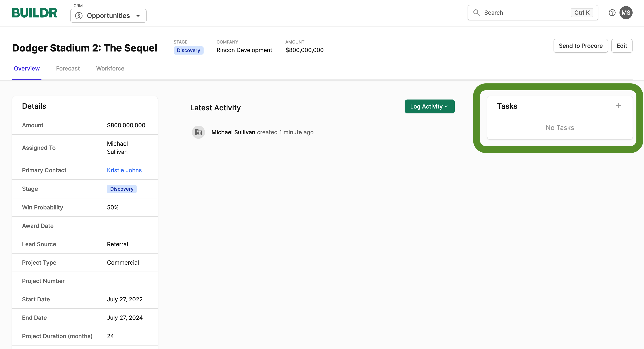Open the MS user avatar menu
The width and height of the screenshot is (644, 349).
point(626,13)
